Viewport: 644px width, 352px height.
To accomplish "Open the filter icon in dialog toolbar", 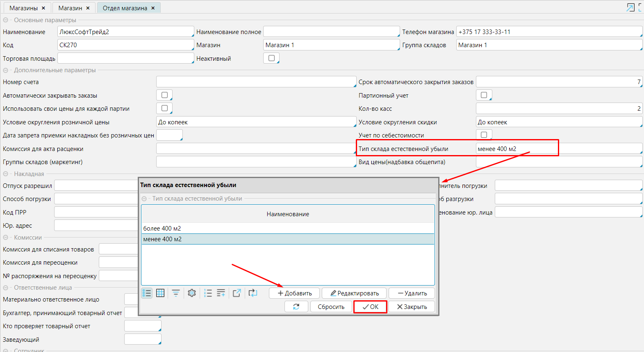I will pos(176,293).
